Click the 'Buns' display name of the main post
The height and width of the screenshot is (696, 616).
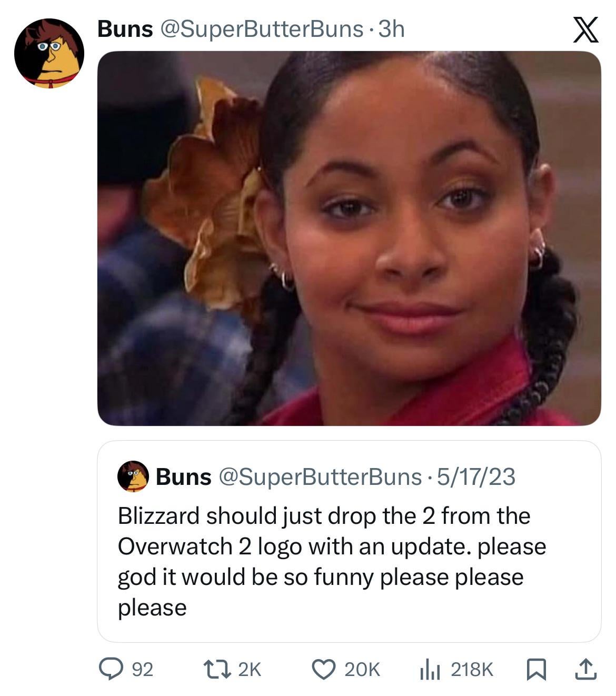(125, 29)
